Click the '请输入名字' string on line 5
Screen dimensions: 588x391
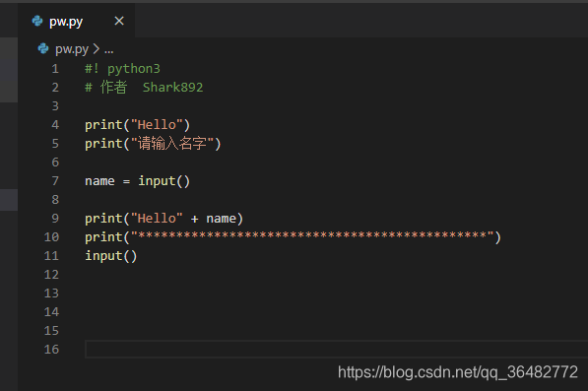172,144
